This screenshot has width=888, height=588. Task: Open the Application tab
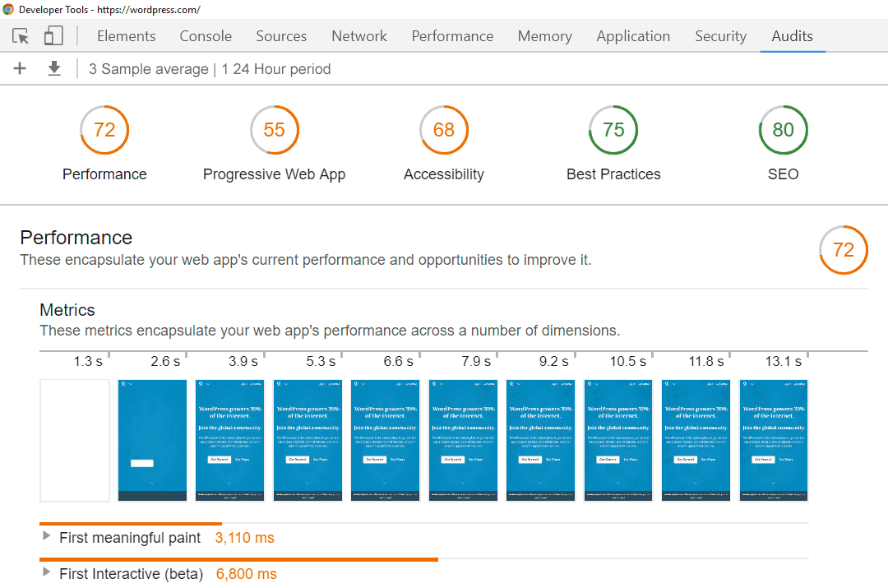click(x=633, y=36)
